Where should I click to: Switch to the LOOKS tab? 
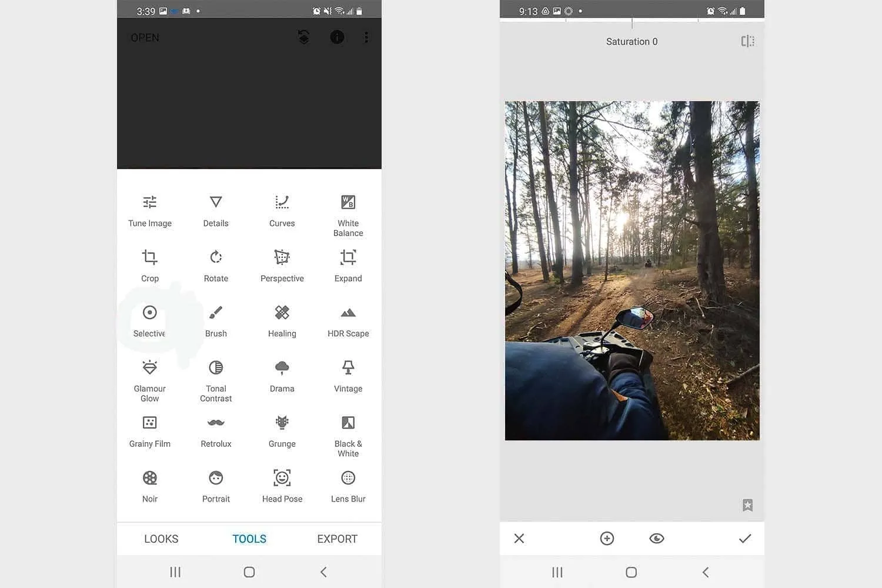click(161, 539)
